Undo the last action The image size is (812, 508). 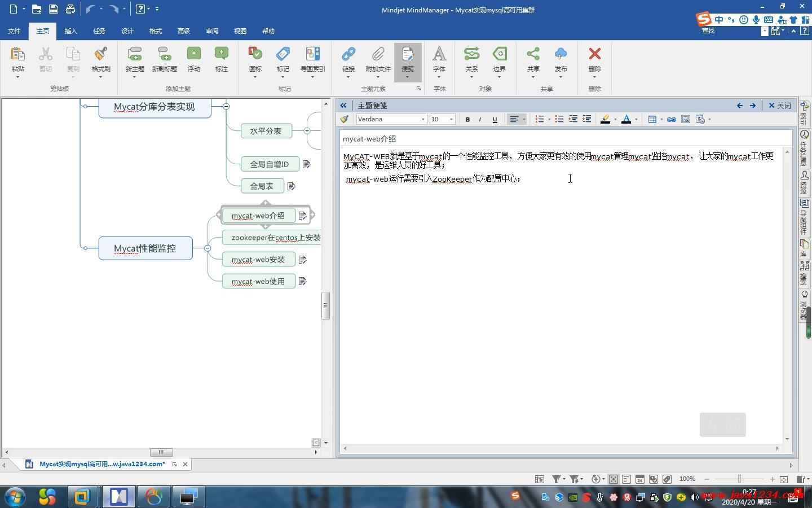coord(90,9)
